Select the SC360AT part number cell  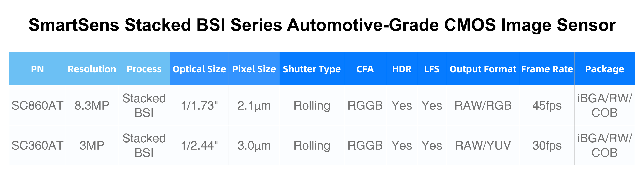pyautogui.click(x=37, y=145)
